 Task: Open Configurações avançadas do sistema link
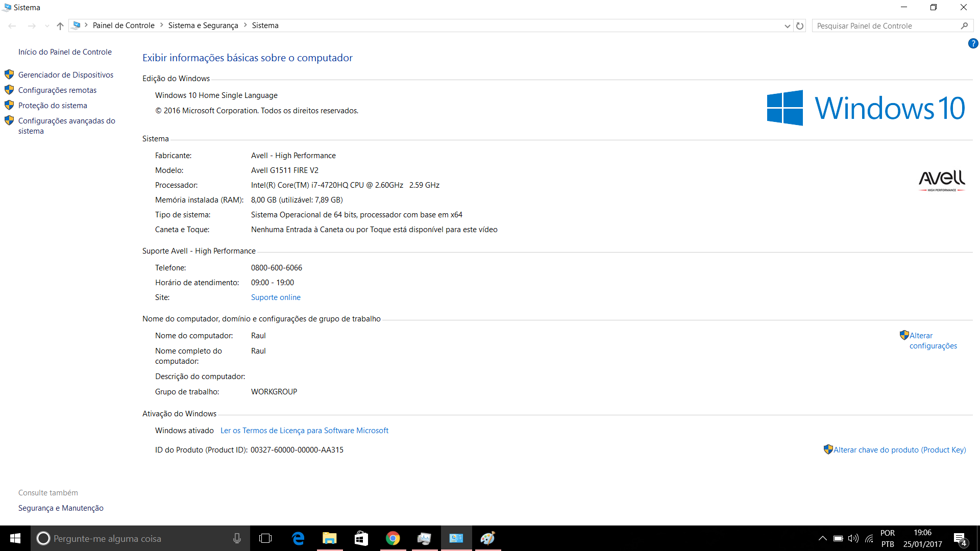coord(67,126)
